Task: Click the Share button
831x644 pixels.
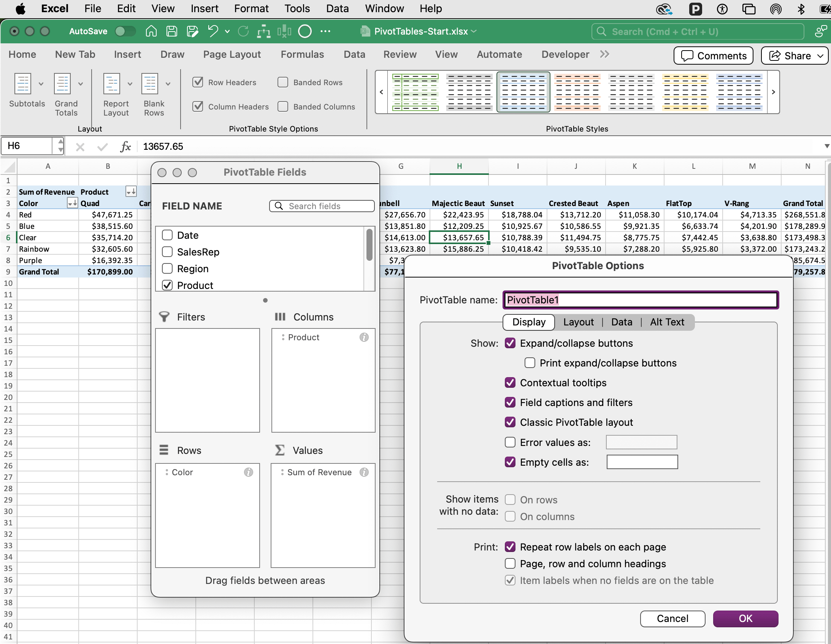Action: tap(795, 56)
